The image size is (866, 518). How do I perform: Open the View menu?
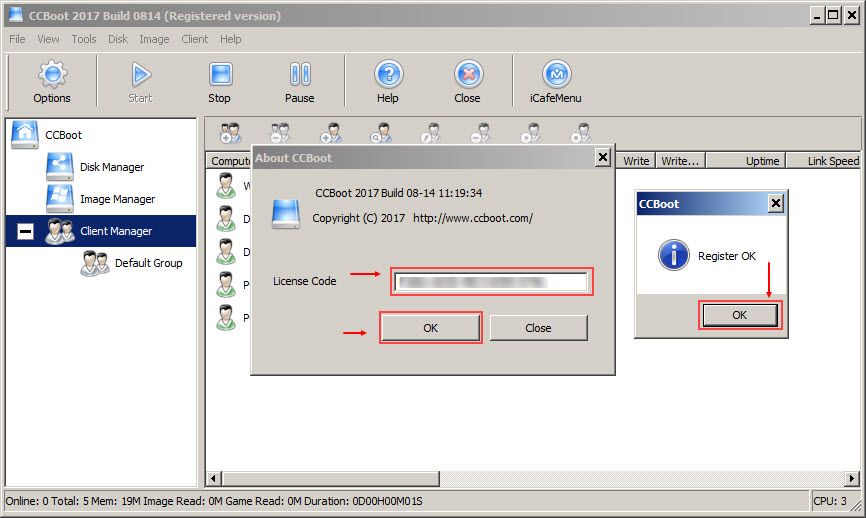tap(48, 39)
